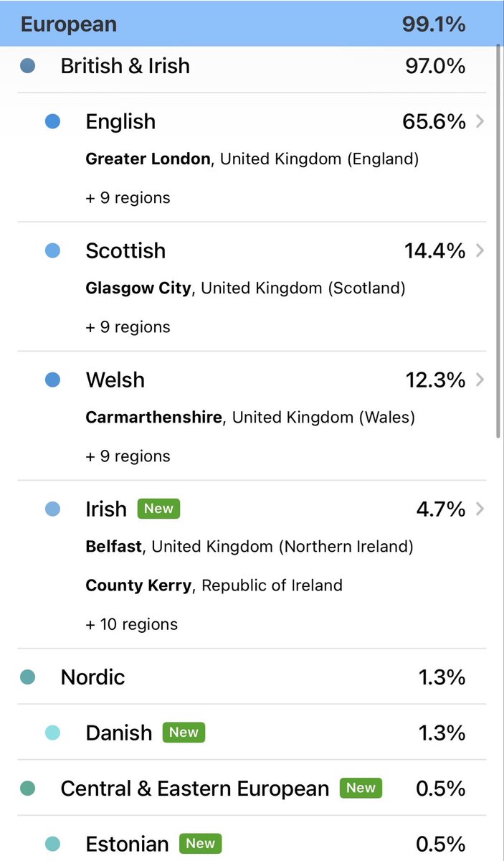Open Irish details using chevron arrow
Image resolution: width=504 pixels, height=861 pixels.
coord(480,509)
